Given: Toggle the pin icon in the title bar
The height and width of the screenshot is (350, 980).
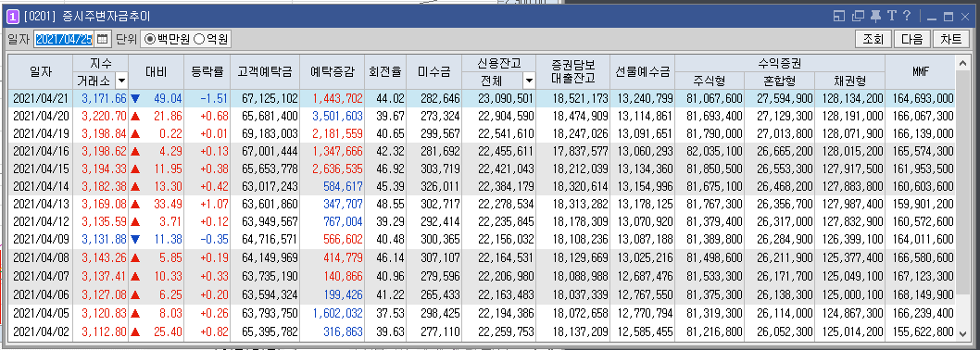Looking at the screenshot, I should (876, 17).
